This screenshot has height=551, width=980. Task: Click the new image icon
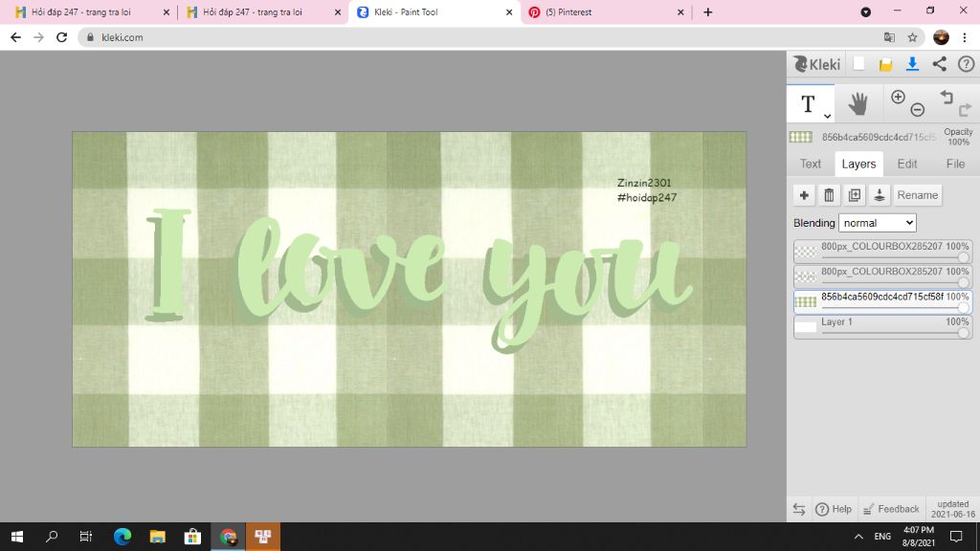859,64
